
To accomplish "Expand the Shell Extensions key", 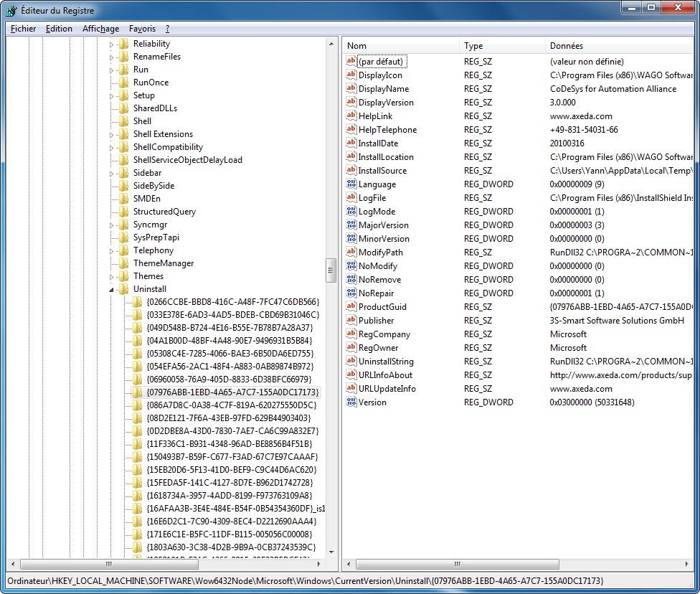I will pyautogui.click(x=111, y=135).
